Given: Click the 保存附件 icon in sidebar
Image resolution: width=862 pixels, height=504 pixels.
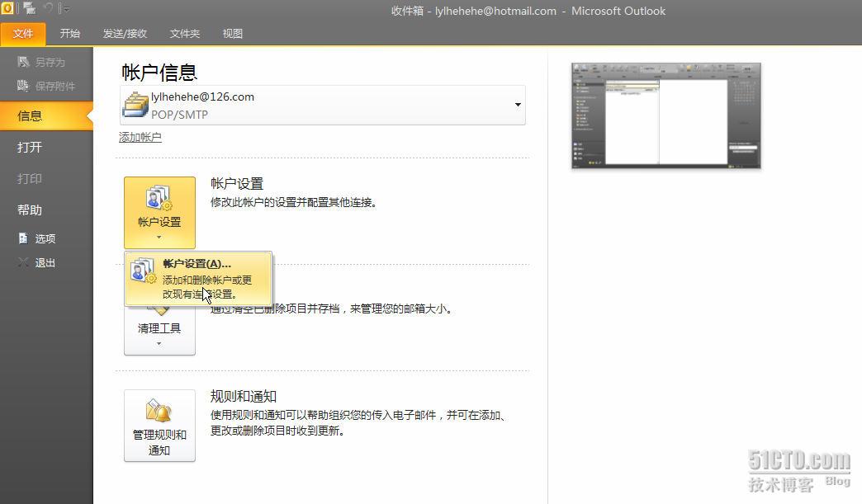Looking at the screenshot, I should click(23, 86).
